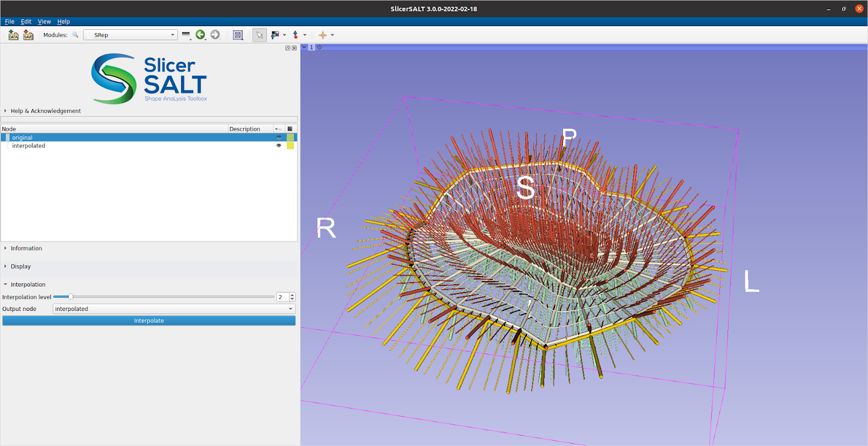The width and height of the screenshot is (868, 446).
Task: Toggle visibility of interpolated node
Action: (279, 145)
